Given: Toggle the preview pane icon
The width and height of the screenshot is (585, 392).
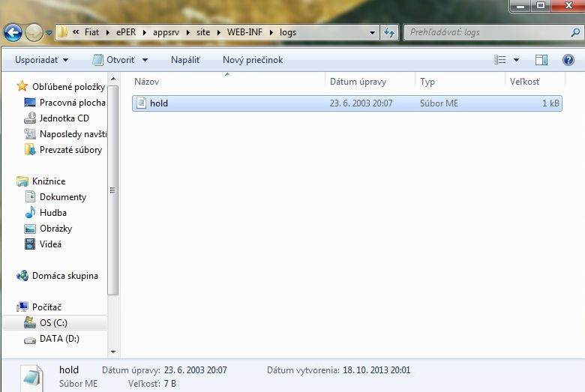Looking at the screenshot, I should click(541, 60).
